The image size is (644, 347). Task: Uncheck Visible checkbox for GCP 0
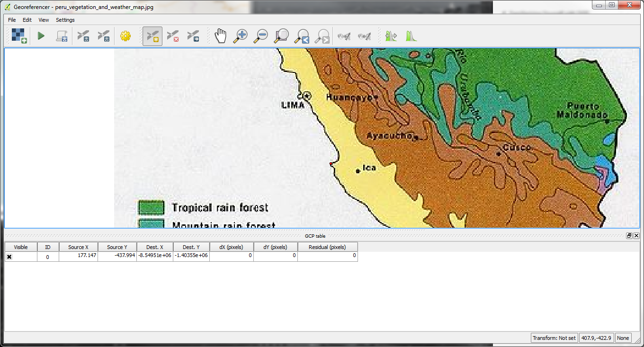[x=9, y=257]
